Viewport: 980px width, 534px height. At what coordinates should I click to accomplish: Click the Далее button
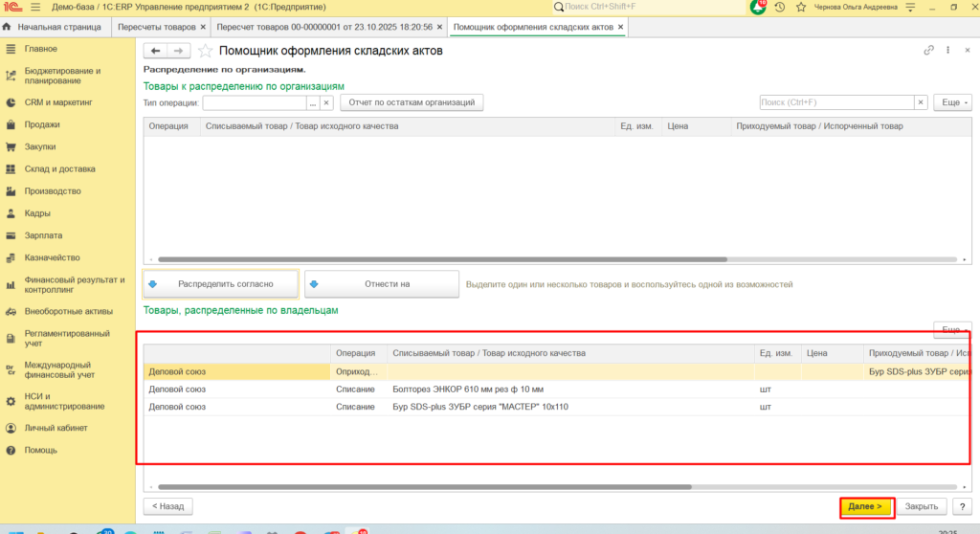click(867, 506)
